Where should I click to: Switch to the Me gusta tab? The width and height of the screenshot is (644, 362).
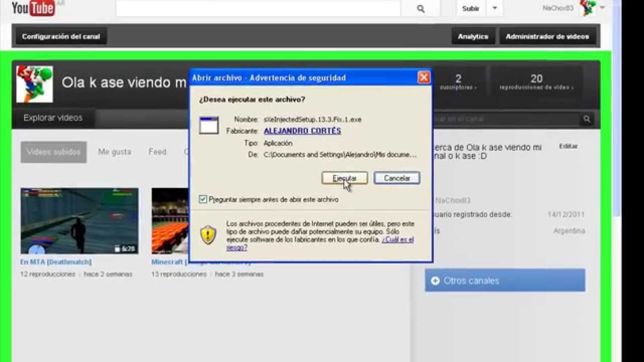pos(115,152)
